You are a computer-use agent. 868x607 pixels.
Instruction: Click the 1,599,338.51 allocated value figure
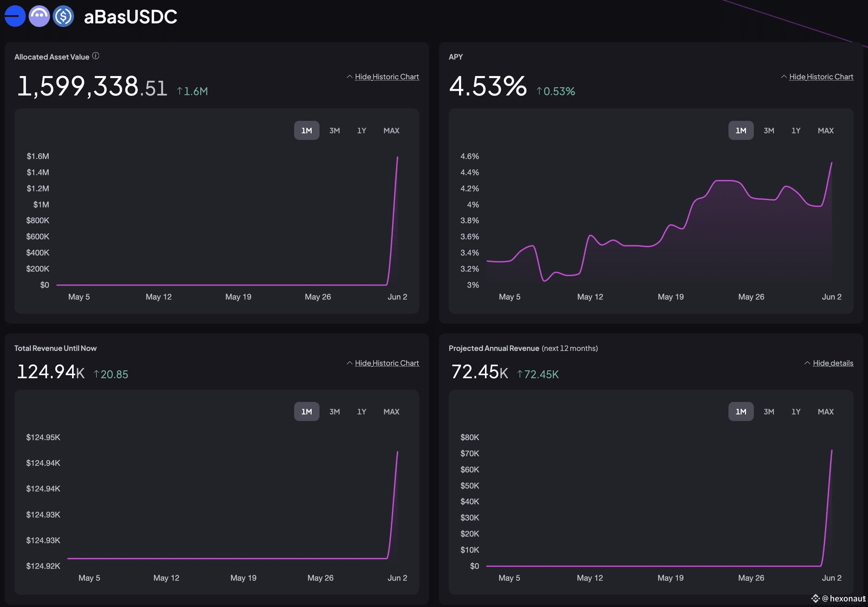(92, 86)
